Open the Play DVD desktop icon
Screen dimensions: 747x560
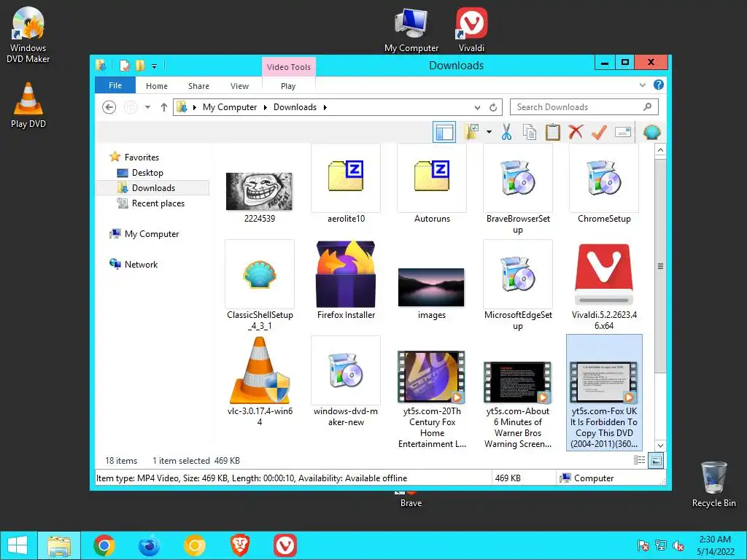[28, 105]
